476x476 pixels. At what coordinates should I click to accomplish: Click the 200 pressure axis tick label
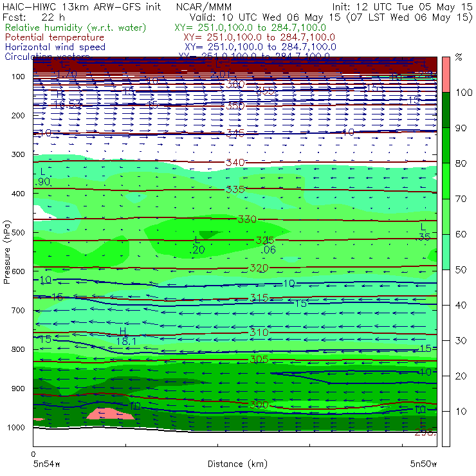18,115
